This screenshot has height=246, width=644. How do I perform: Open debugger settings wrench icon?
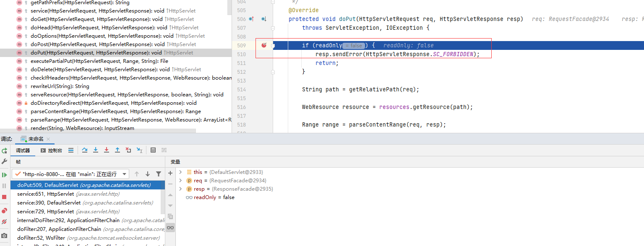[x=4, y=161]
